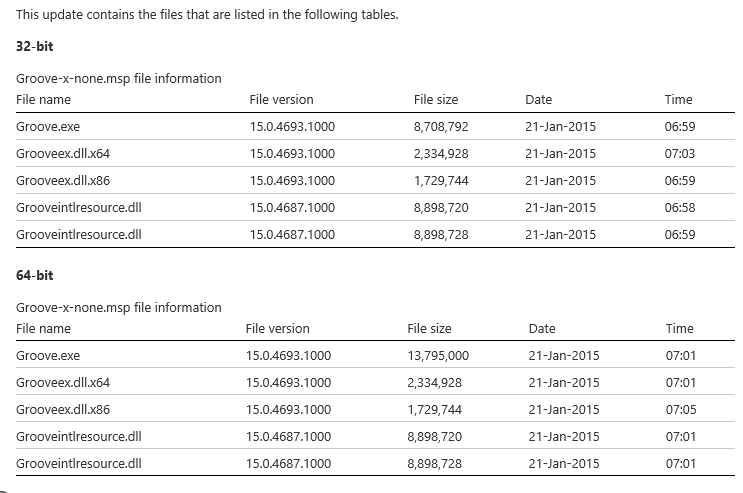
Task: Click the 32-bit section heading
Action: 35,47
